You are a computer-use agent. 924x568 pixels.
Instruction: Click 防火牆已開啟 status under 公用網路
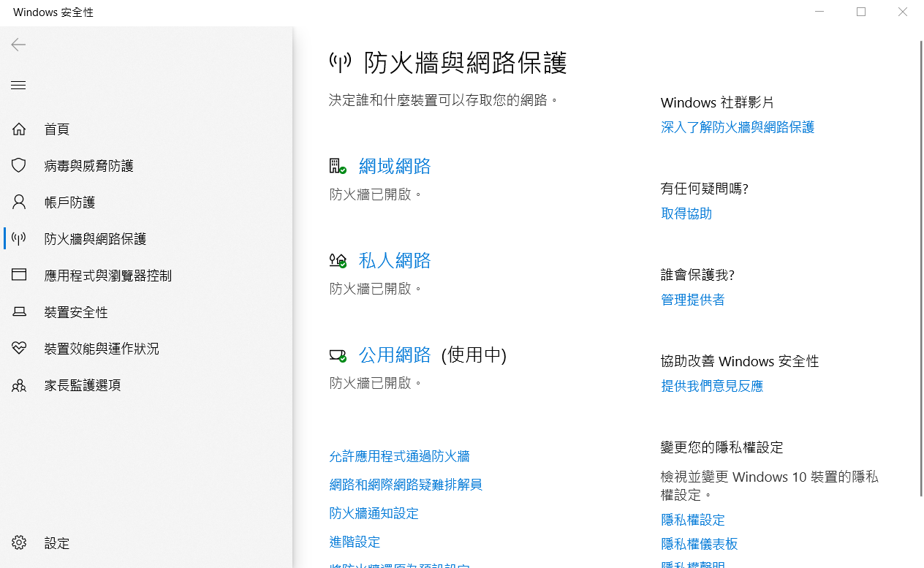[x=376, y=382]
